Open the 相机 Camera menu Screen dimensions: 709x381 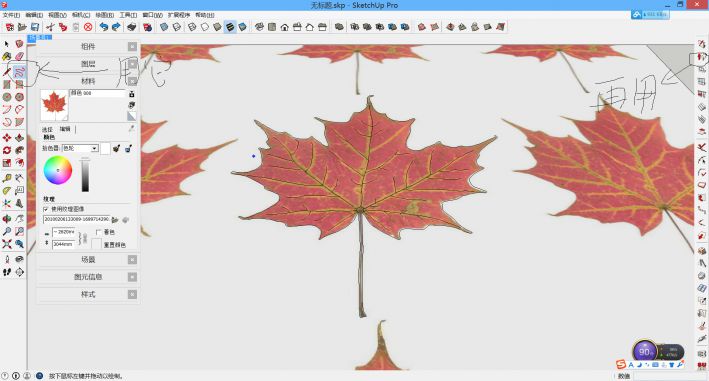coord(81,15)
